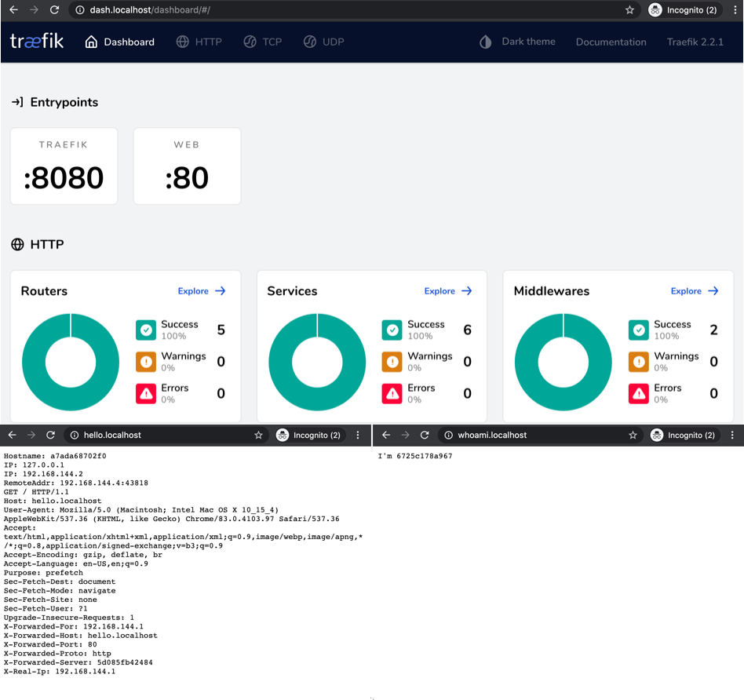Viewport: 744px width, 700px height.
Task: Switch to the HTTP tab
Action: (x=199, y=42)
